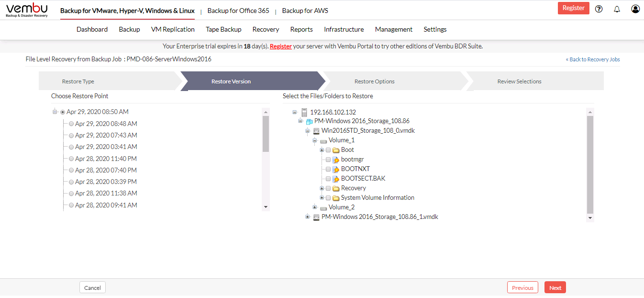Click the file icon beside BOOTSECT.BAK
The image size is (644, 298).
click(x=336, y=179)
